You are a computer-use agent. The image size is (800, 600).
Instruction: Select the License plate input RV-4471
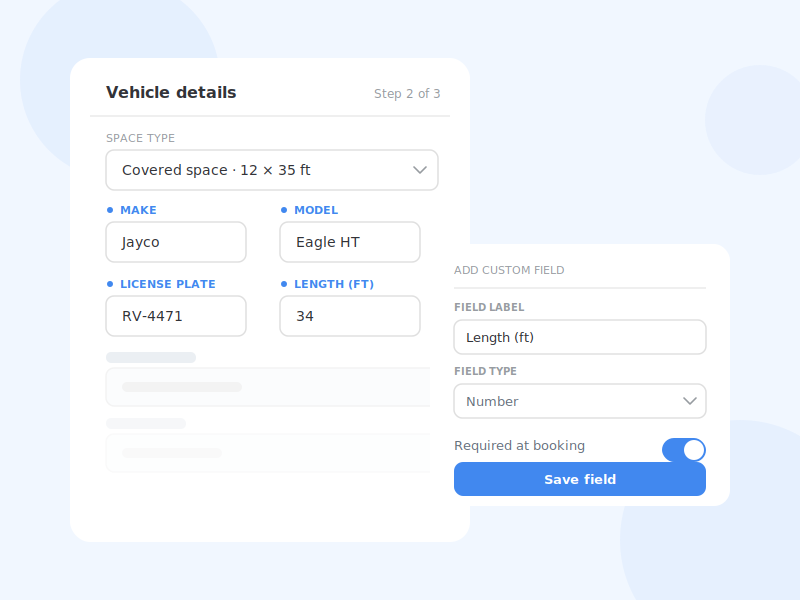click(x=176, y=316)
